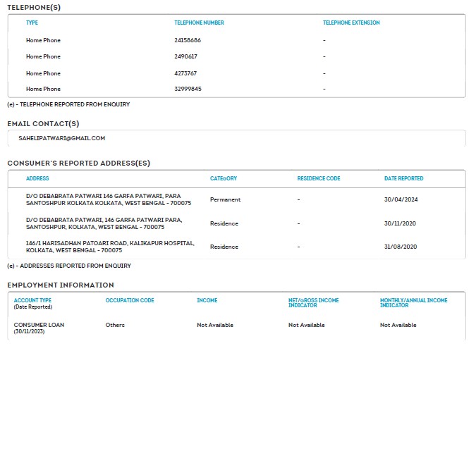The width and height of the screenshot is (476, 451).
Task: Click NET/GROSS INCOME INDICATOR header
Action: (314, 303)
